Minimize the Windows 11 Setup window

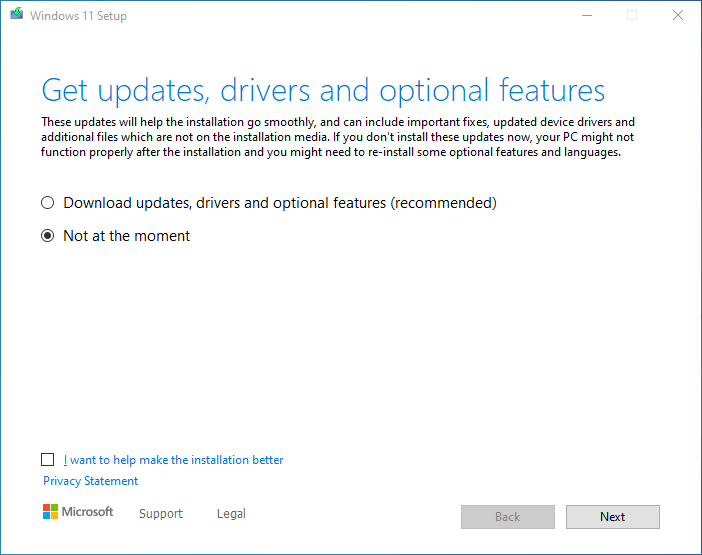point(587,16)
